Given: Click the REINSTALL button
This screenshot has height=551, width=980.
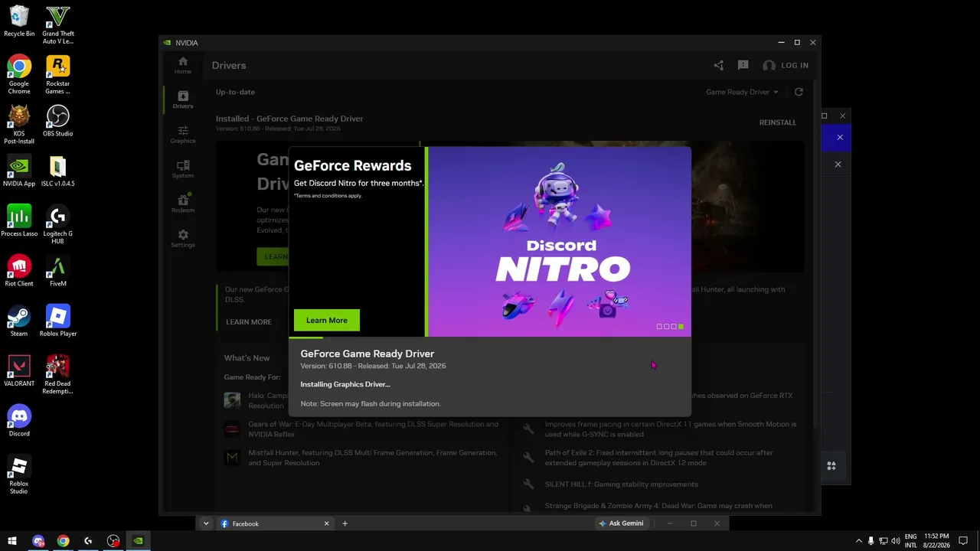Looking at the screenshot, I should click(778, 122).
